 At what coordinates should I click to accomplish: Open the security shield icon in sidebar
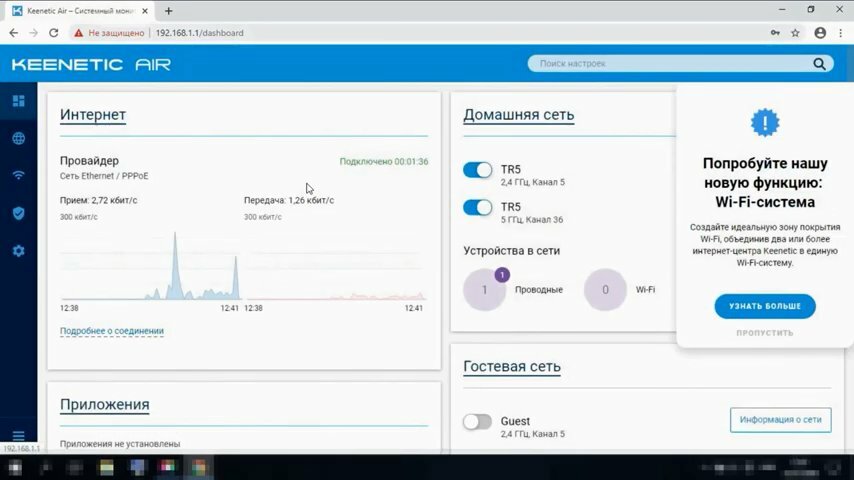pos(19,213)
